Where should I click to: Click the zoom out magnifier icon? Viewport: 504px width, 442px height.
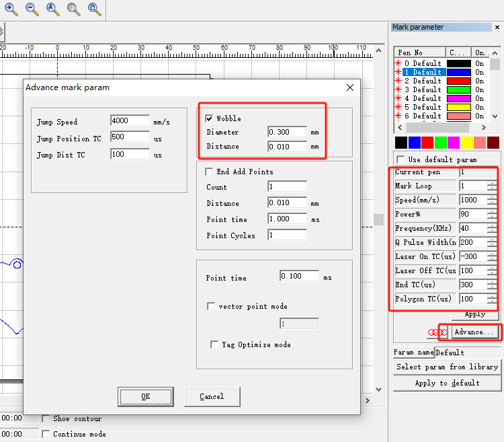(x=32, y=9)
